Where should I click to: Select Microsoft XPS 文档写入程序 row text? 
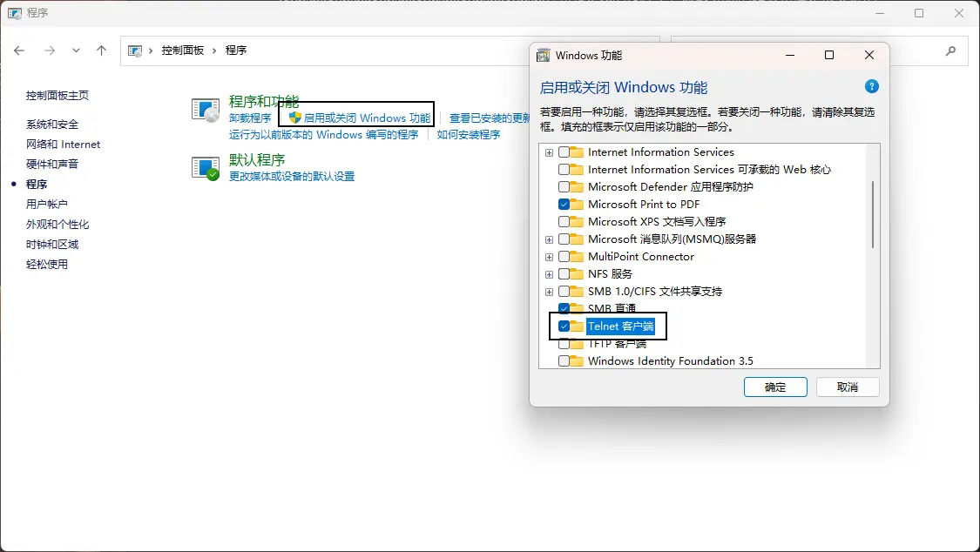pyautogui.click(x=657, y=222)
